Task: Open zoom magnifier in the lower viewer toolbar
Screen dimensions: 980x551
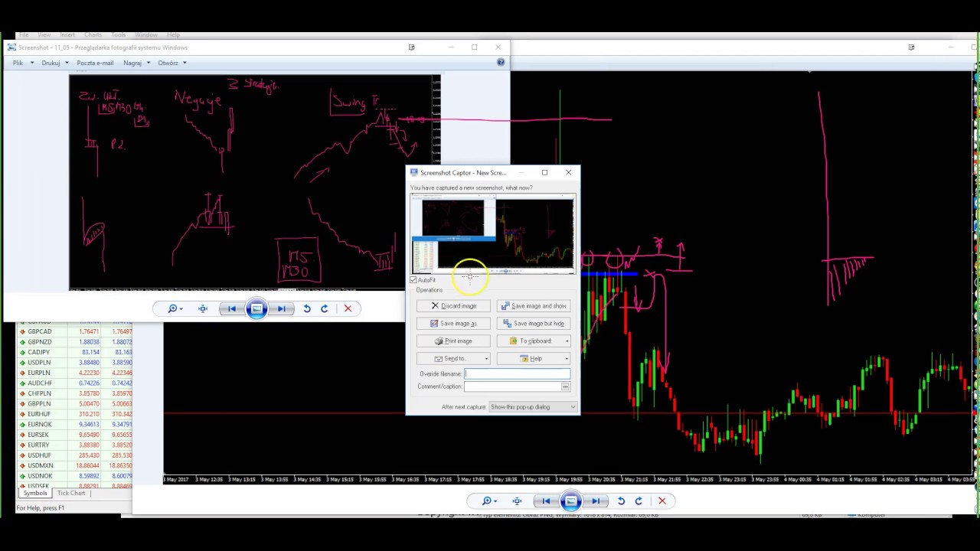Action: pyautogui.click(x=489, y=501)
